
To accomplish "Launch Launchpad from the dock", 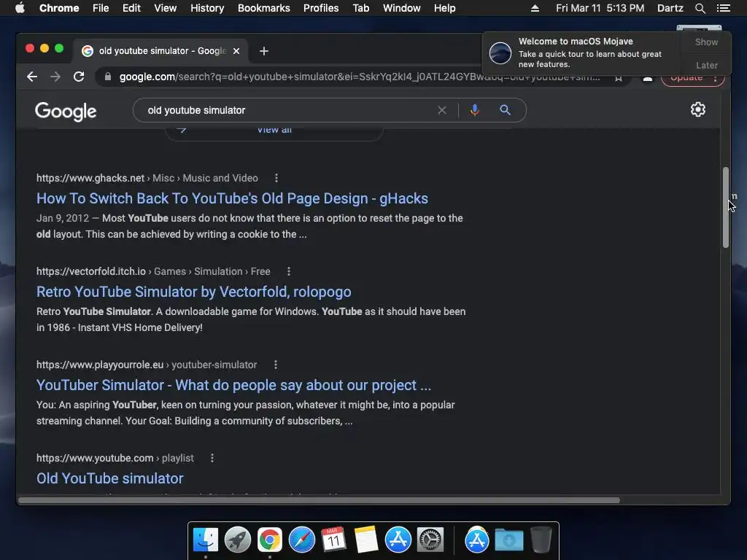I will click(x=238, y=540).
